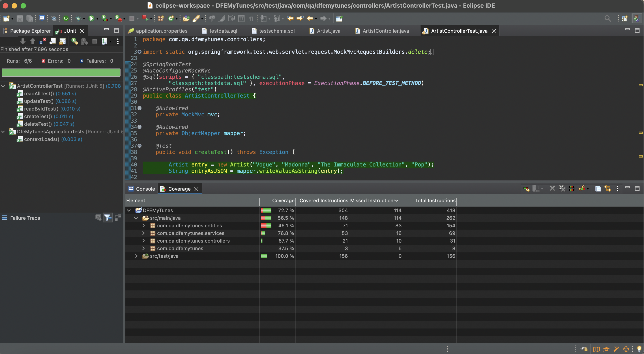Viewport: 644px width, 354px height.
Task: Drag the coverage progress bar indicator
Action: 266,211
